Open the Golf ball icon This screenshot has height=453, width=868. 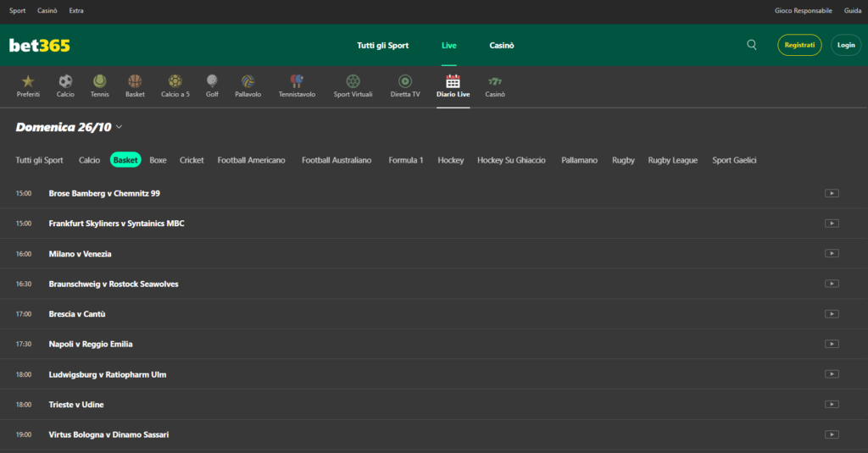pos(212,81)
